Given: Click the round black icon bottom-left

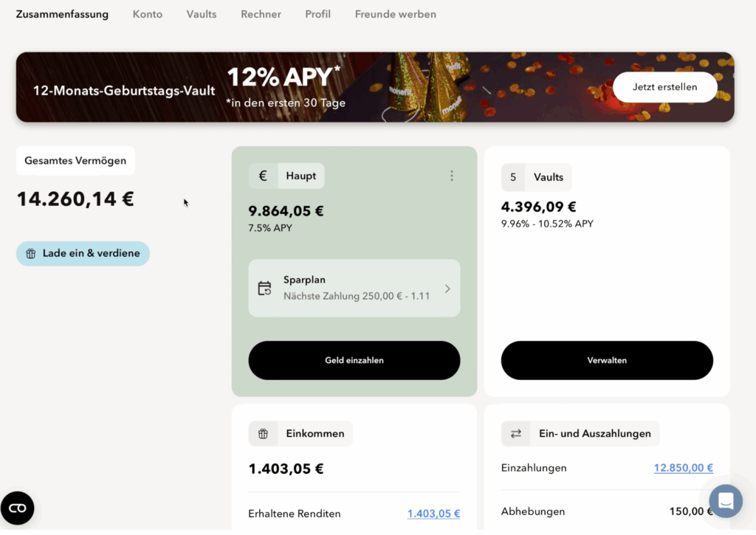Looking at the screenshot, I should [x=17, y=508].
